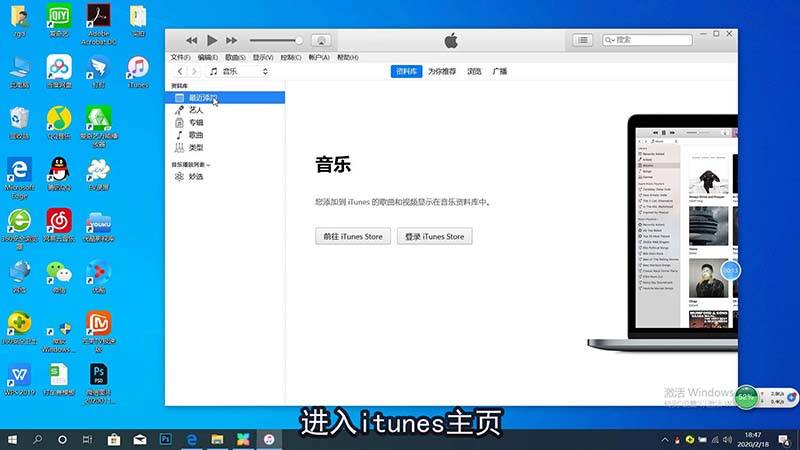The height and width of the screenshot is (450, 800).
Task: Switch to the 广播 tab
Action: click(500, 71)
